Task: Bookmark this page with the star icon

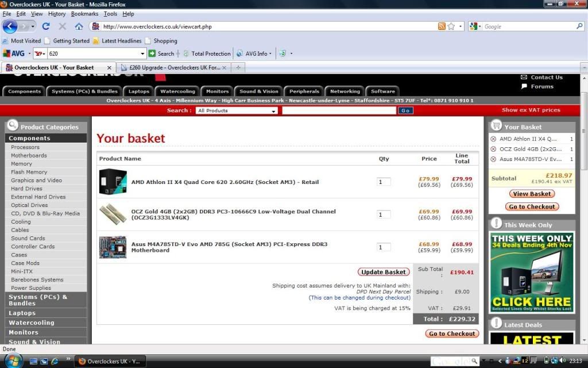Action: [451, 26]
